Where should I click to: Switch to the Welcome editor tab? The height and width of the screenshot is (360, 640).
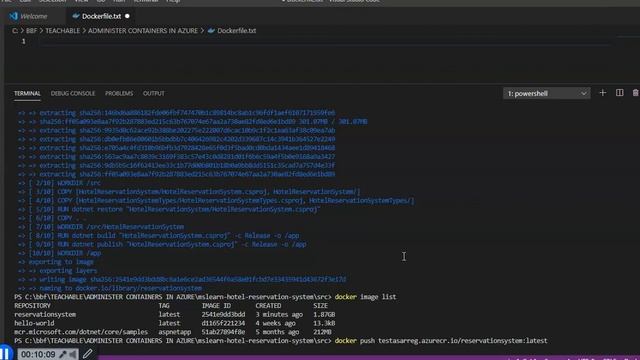[33, 16]
